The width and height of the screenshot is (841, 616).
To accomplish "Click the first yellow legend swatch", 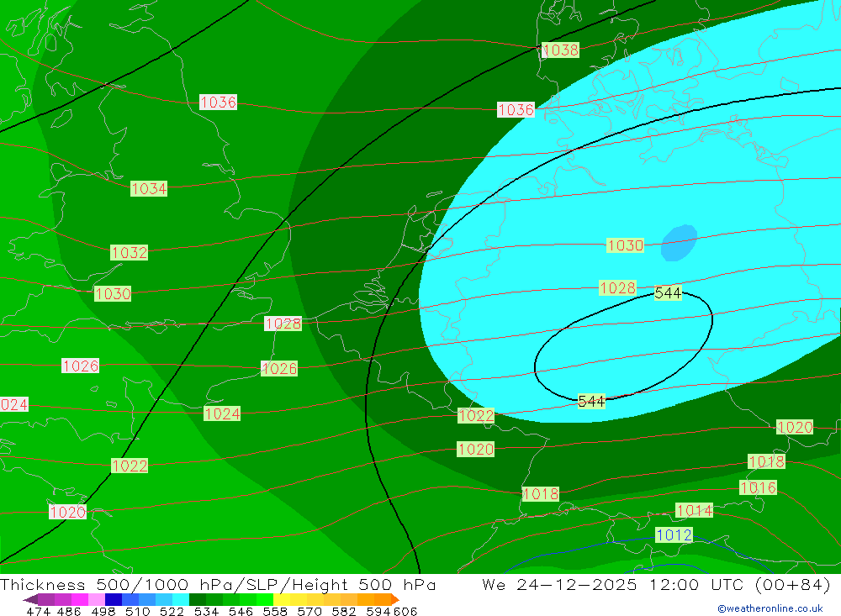I will coord(282,599).
